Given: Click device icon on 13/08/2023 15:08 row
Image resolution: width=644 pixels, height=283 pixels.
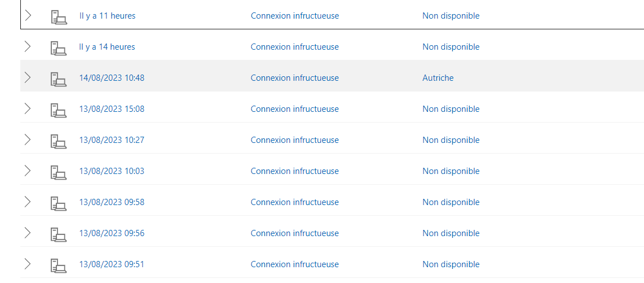Looking at the screenshot, I should [59, 110].
